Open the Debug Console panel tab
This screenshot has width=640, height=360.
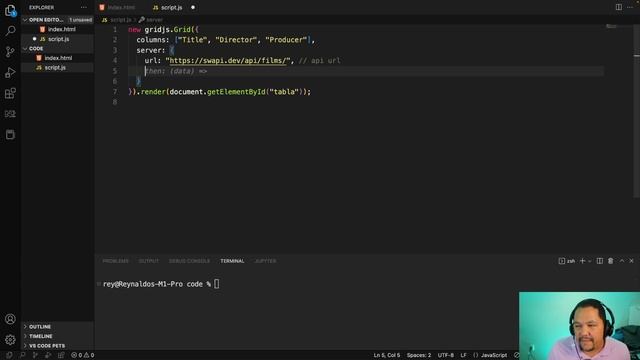(x=189, y=261)
